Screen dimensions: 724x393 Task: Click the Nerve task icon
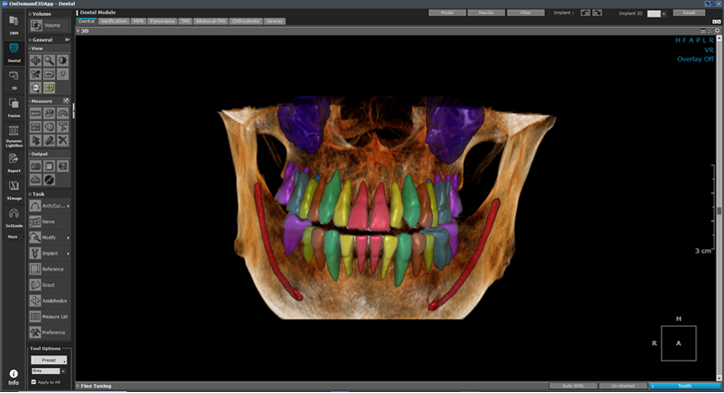(x=36, y=222)
